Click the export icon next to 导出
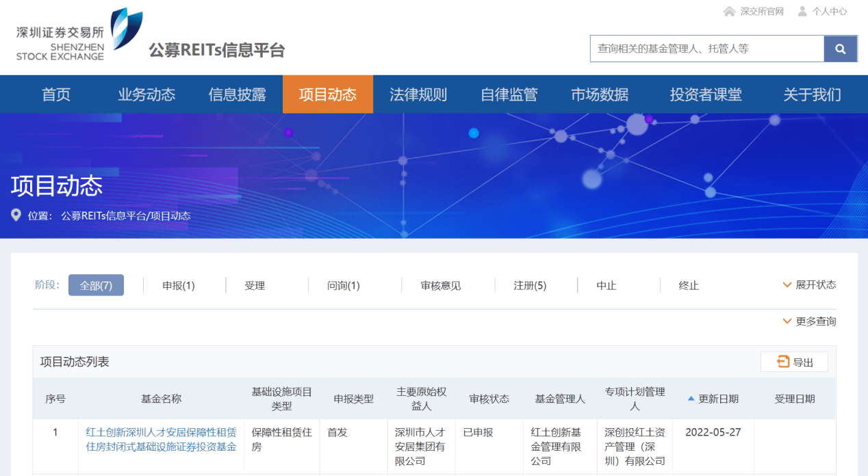 pyautogui.click(x=783, y=362)
